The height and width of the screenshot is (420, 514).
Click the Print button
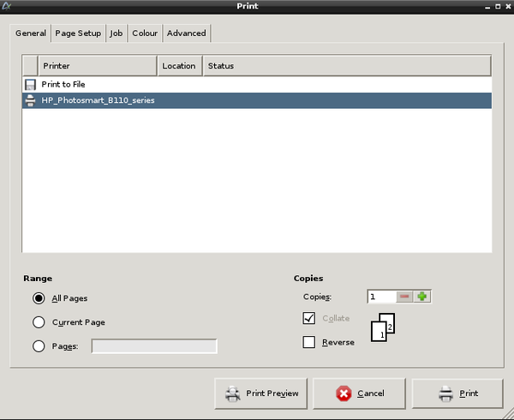point(457,393)
